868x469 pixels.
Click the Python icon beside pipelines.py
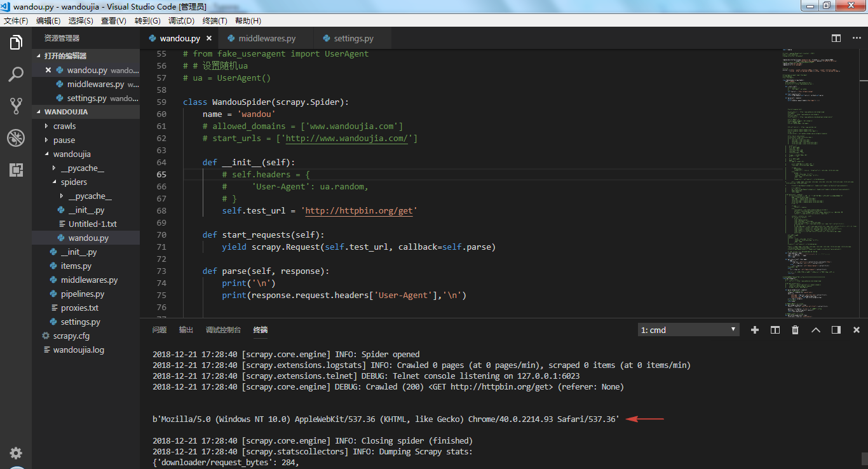(x=53, y=294)
